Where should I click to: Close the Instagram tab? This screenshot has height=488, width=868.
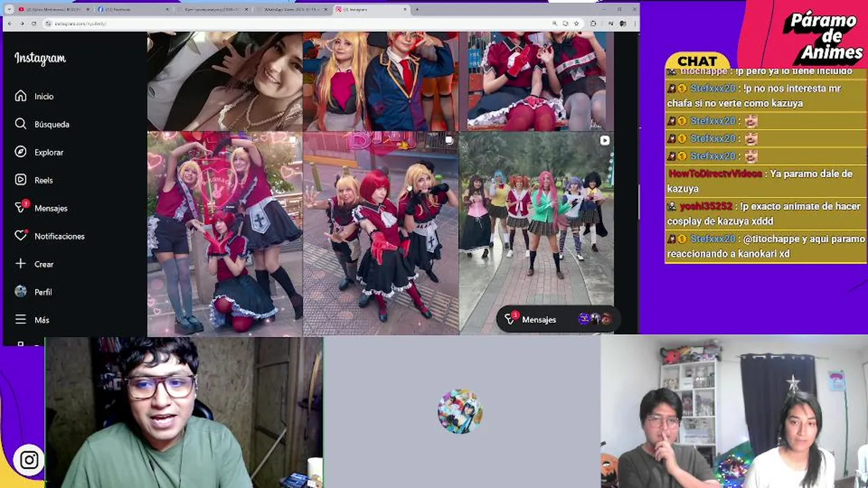[406, 9]
